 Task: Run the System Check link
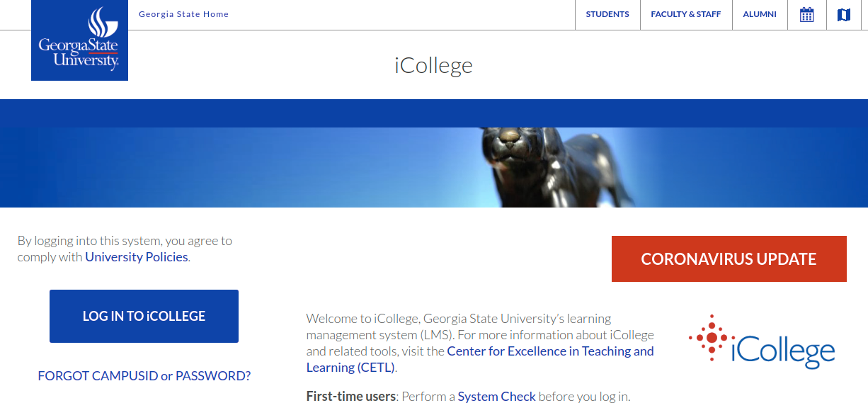tap(496, 396)
